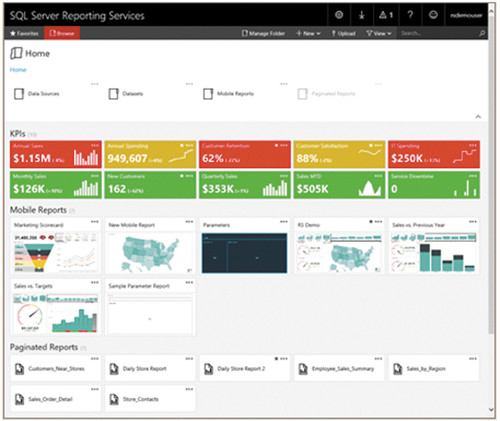Open ellipsis menu on Parameters report
The width and height of the screenshot is (500, 421).
[x=284, y=221]
